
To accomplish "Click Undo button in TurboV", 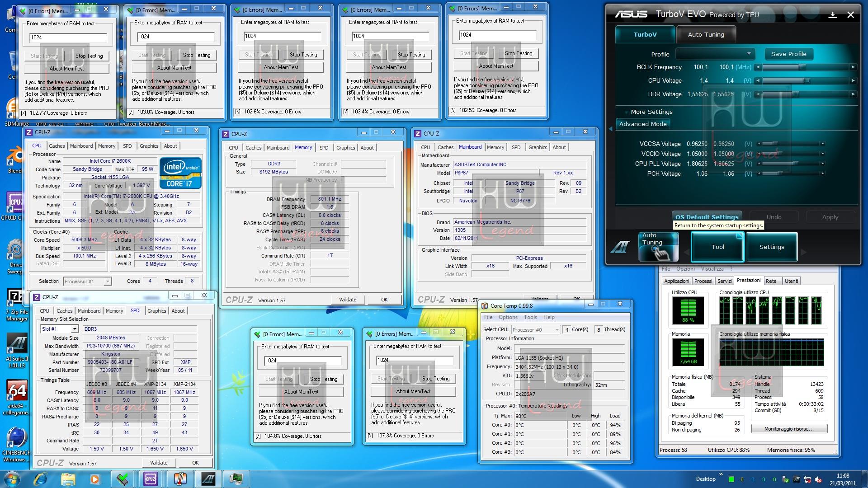I will (774, 217).
